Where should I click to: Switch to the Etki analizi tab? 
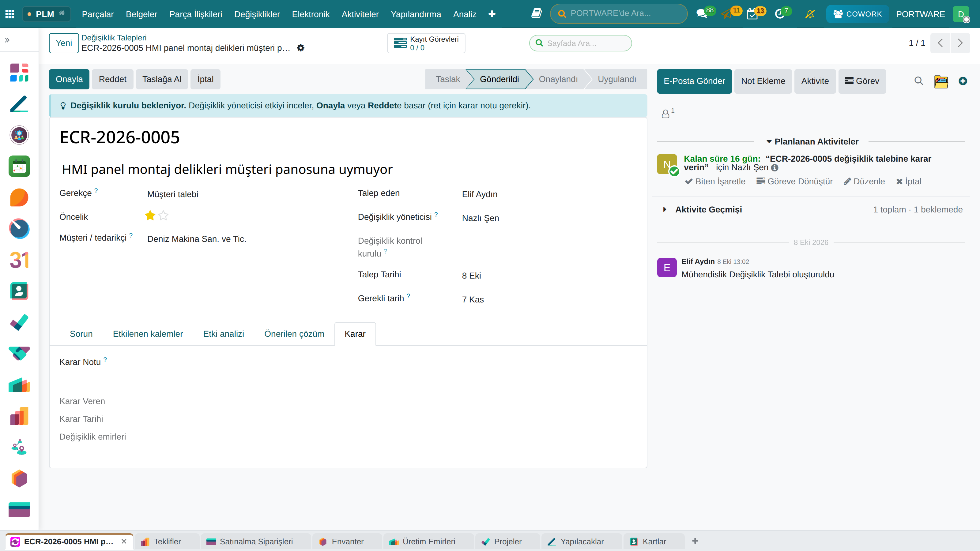223,334
